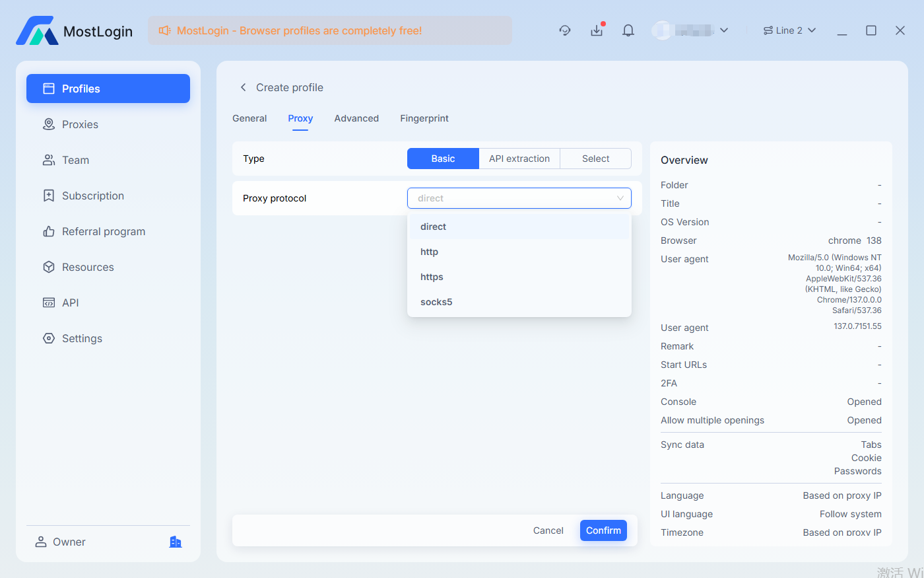This screenshot has width=924, height=578.
Task: Open customer support headset icon
Action: point(565,30)
